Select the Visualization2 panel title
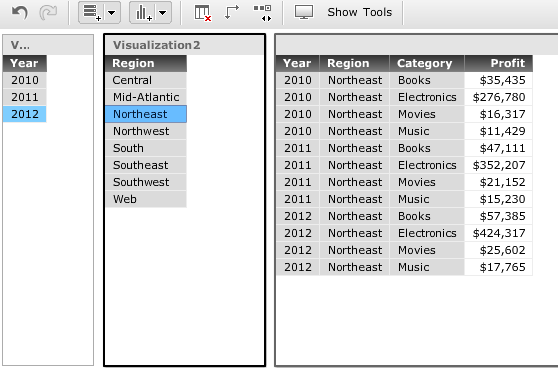 [157, 45]
